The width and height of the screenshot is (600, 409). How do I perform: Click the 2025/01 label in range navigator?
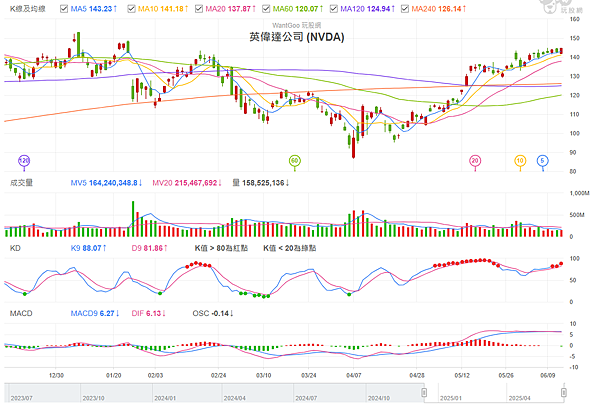[x=451, y=398]
